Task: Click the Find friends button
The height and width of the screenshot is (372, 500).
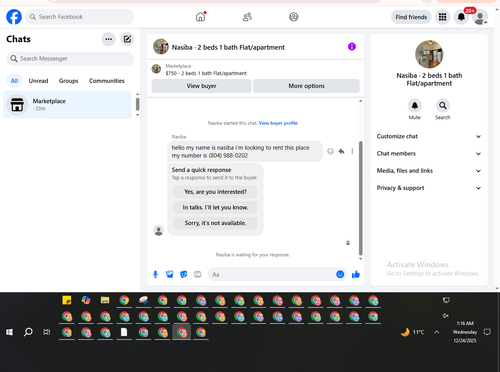Action: click(411, 17)
